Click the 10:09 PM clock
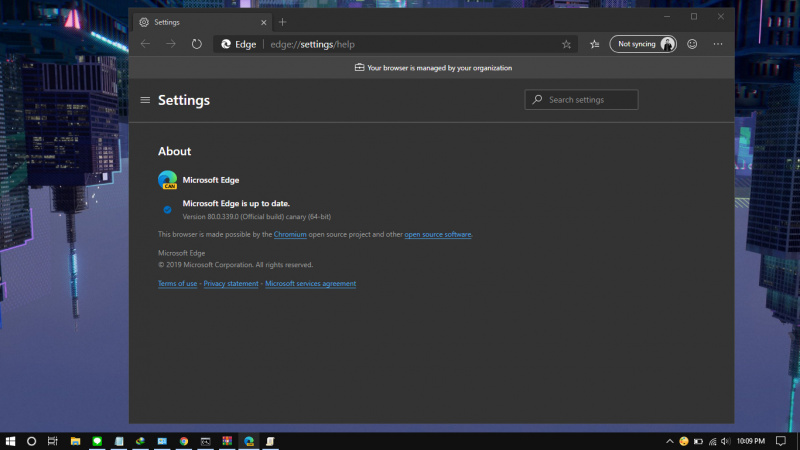 [x=751, y=441]
